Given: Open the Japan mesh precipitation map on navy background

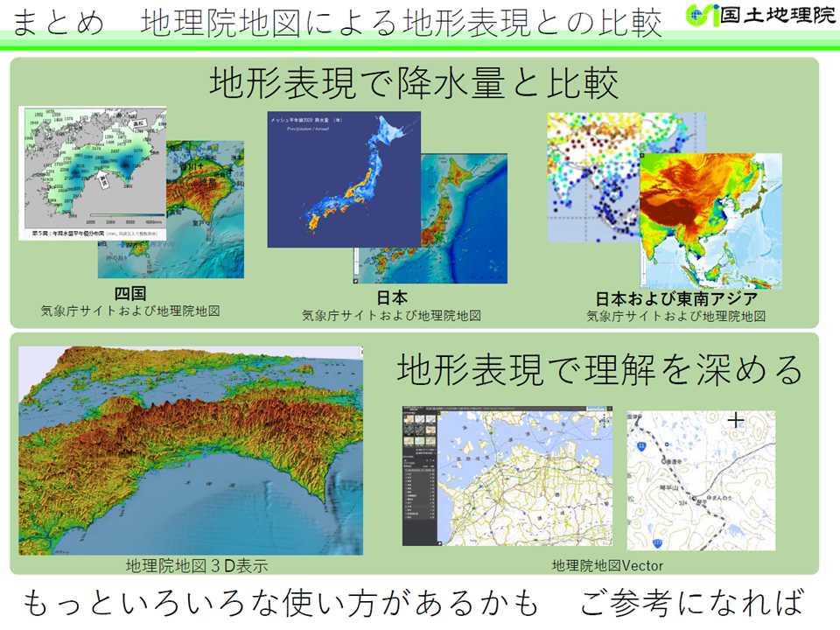Looking at the screenshot, I should coord(344,179).
